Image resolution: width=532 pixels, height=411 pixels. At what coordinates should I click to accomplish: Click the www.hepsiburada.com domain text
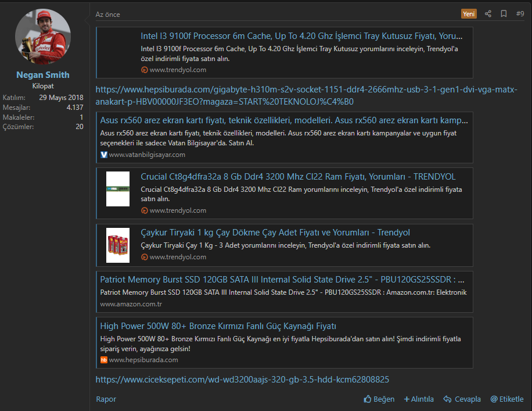(143, 360)
